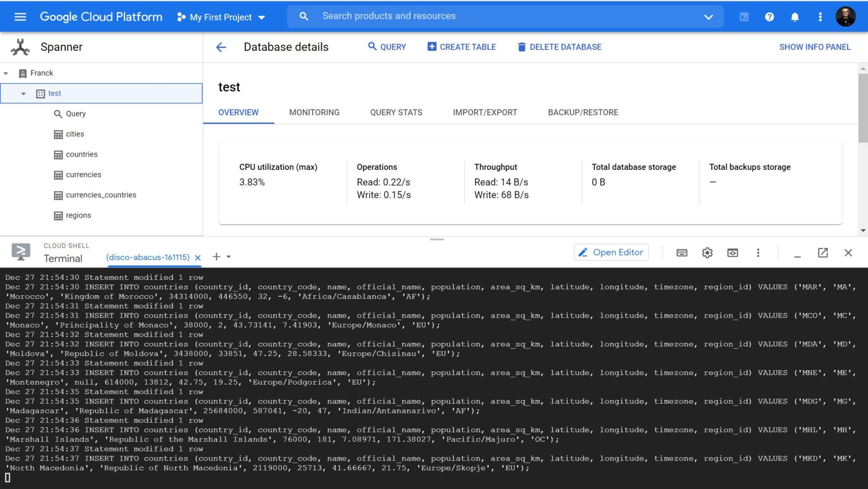Click the countries table grid icon

[x=58, y=155]
